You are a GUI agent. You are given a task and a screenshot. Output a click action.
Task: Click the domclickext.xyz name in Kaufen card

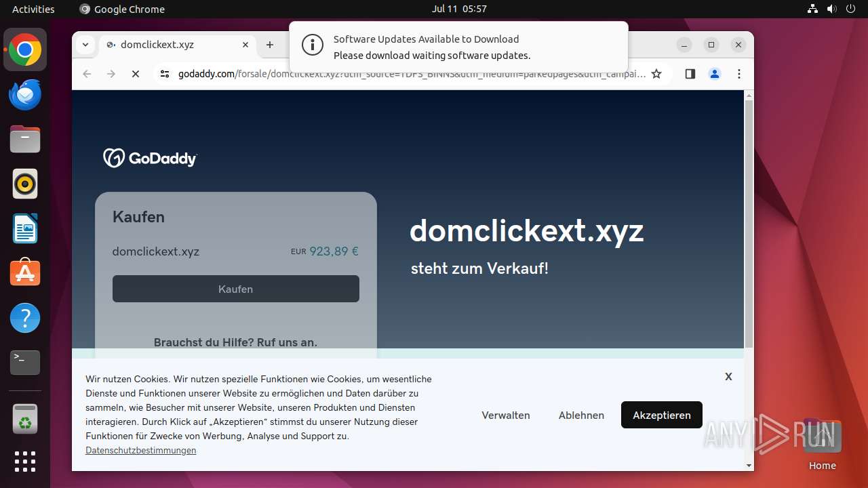point(156,251)
